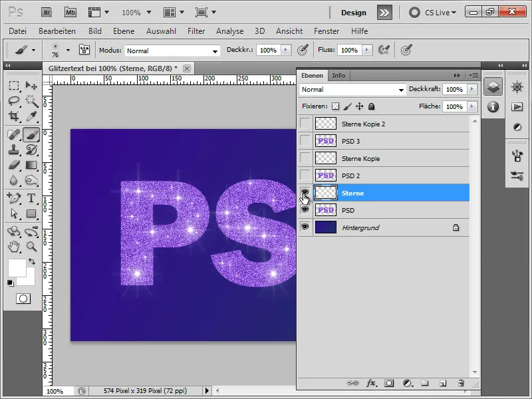The width and height of the screenshot is (532, 399).
Task: Create a new layer
Action: coord(443,383)
